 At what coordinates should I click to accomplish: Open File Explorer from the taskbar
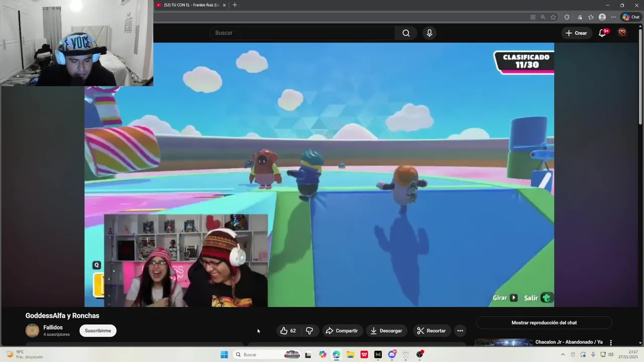tap(350, 354)
